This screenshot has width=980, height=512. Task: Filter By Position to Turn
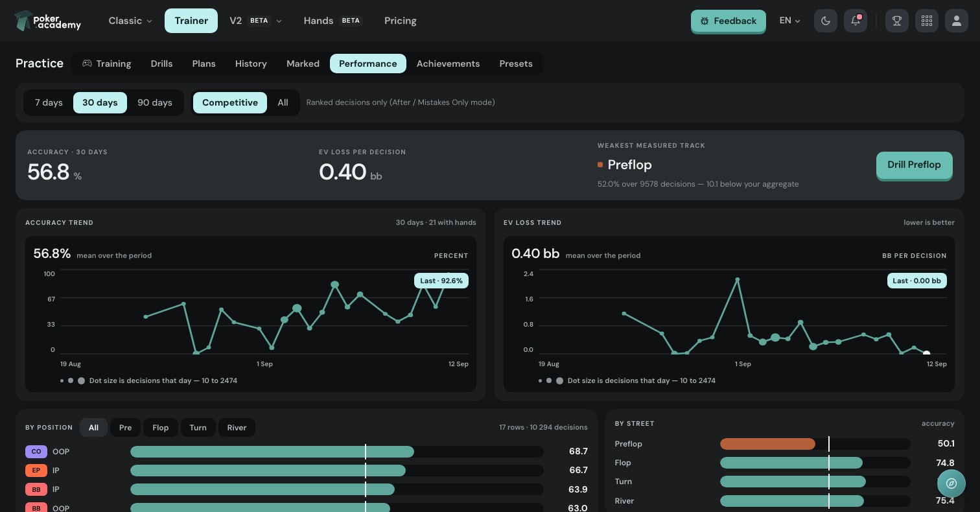[198, 428]
